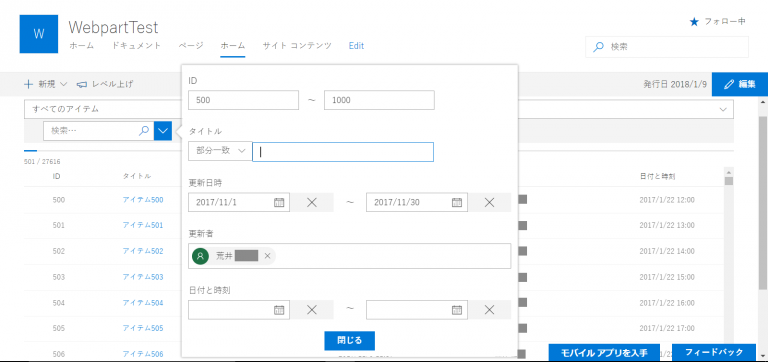Open the アイテム500 link

click(143, 200)
